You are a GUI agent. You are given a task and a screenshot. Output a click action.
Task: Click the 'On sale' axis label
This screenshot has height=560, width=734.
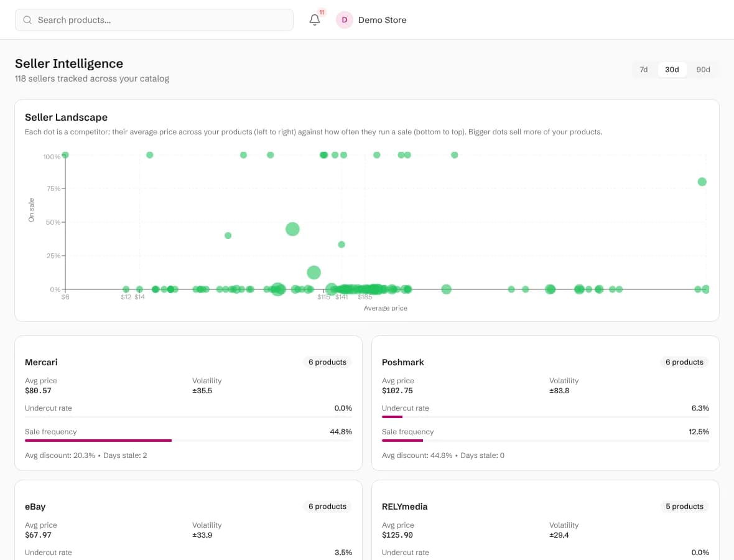pyautogui.click(x=31, y=210)
